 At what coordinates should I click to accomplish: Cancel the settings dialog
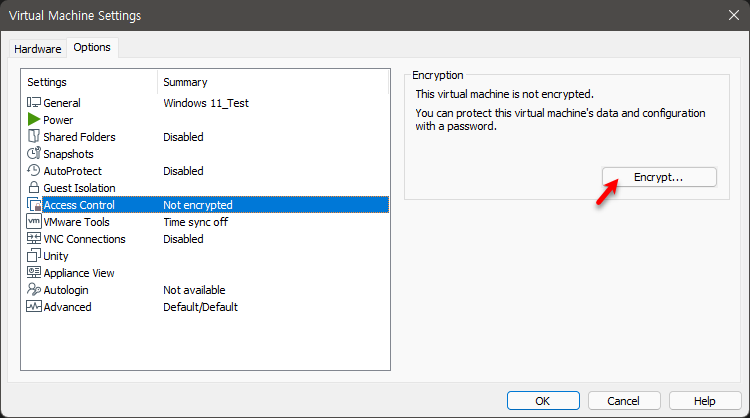624,401
